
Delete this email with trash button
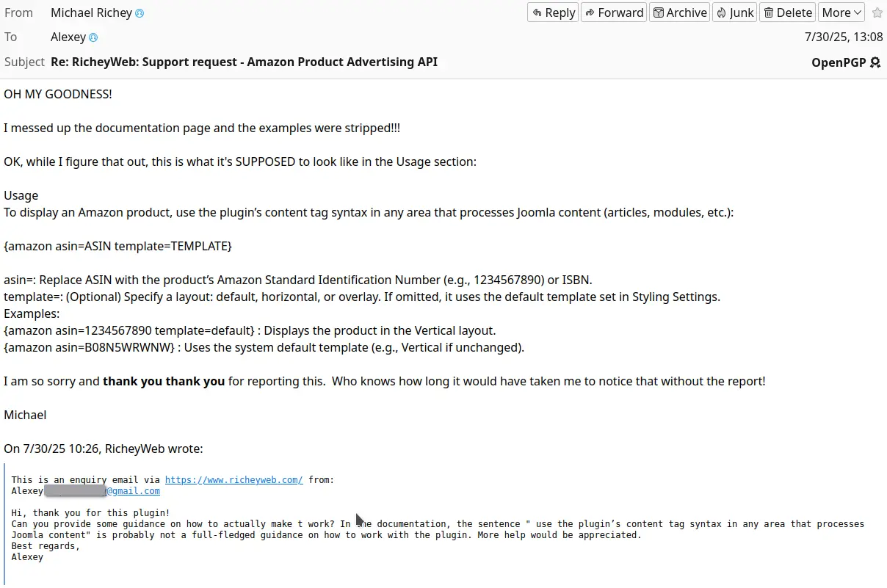tap(788, 12)
